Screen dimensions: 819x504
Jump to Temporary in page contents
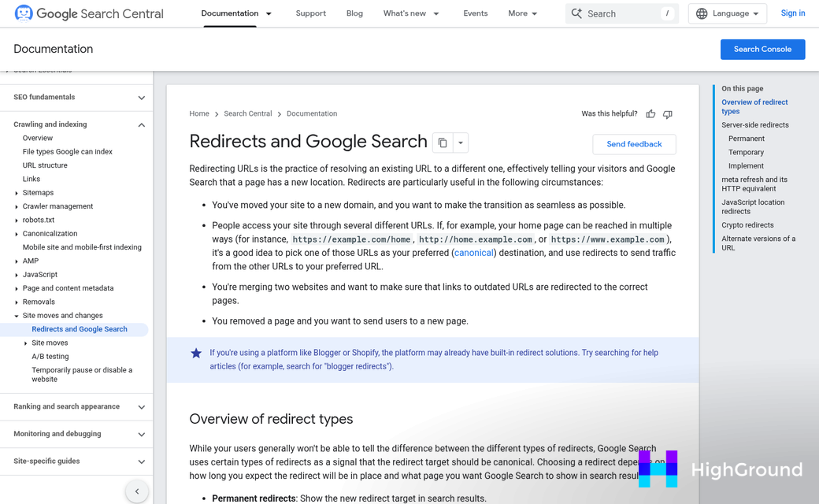click(746, 152)
